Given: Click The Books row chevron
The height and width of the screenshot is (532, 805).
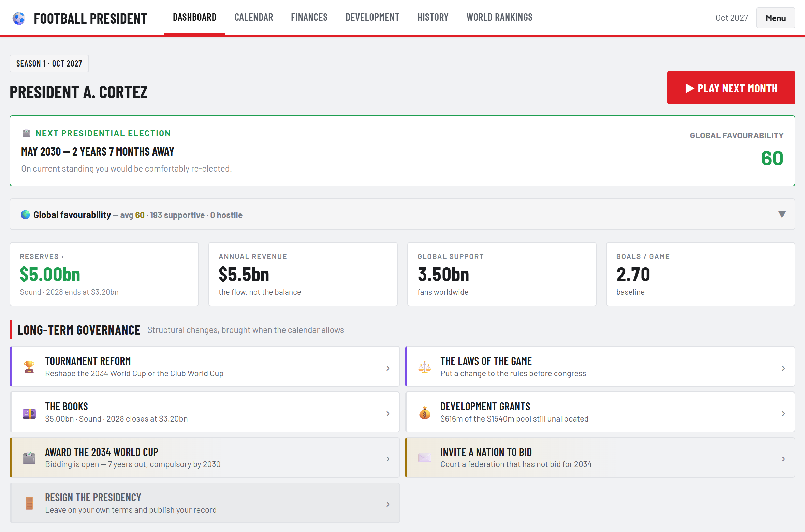Looking at the screenshot, I should point(388,414).
